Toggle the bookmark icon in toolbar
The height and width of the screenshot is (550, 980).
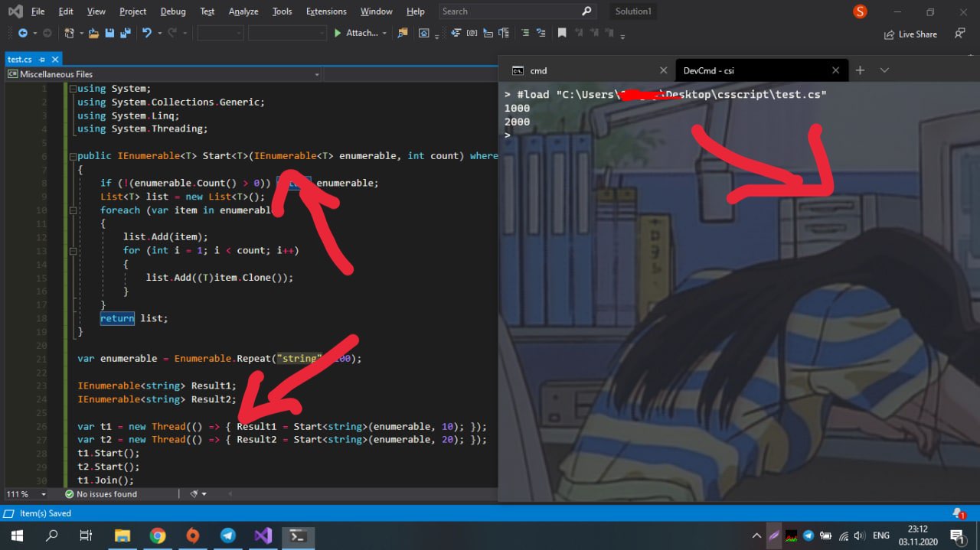pyautogui.click(x=562, y=33)
